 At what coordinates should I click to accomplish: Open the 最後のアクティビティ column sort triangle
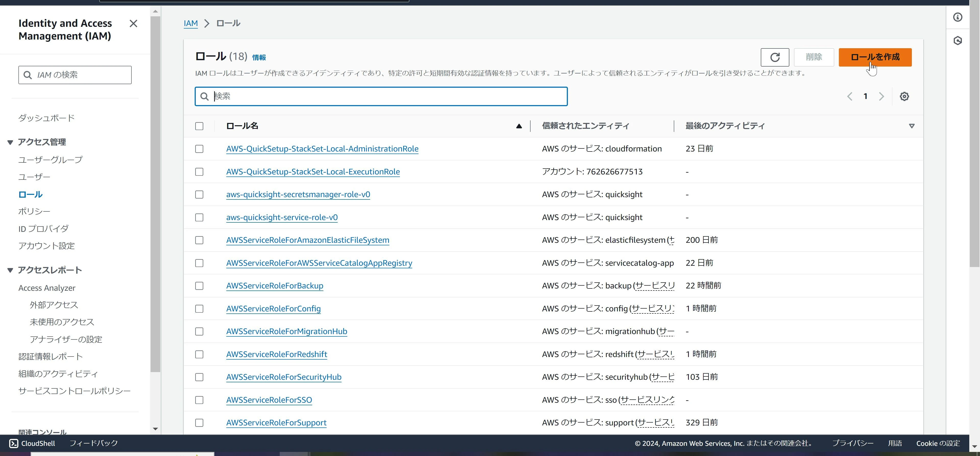coord(912,126)
